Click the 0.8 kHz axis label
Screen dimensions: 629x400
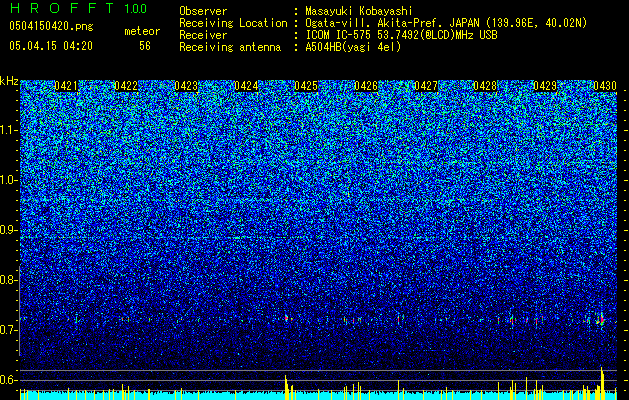pos(9,280)
